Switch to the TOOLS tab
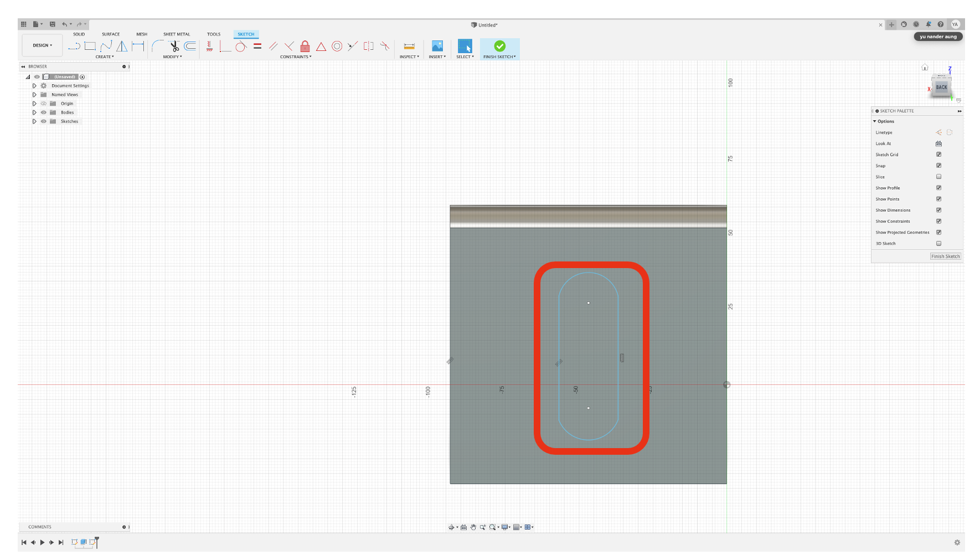980x560 pixels. pos(214,34)
